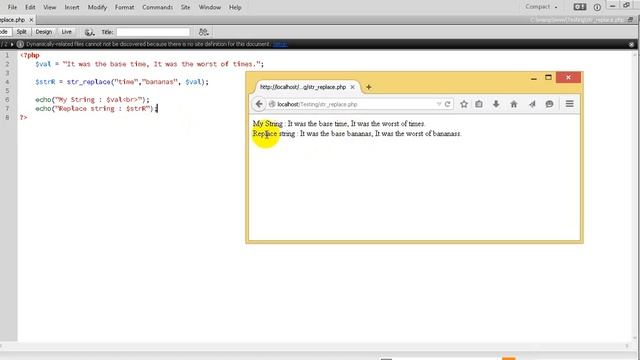Screen dimensions: 640x360
Task: Open the Insert menu
Action: [x=72, y=7]
